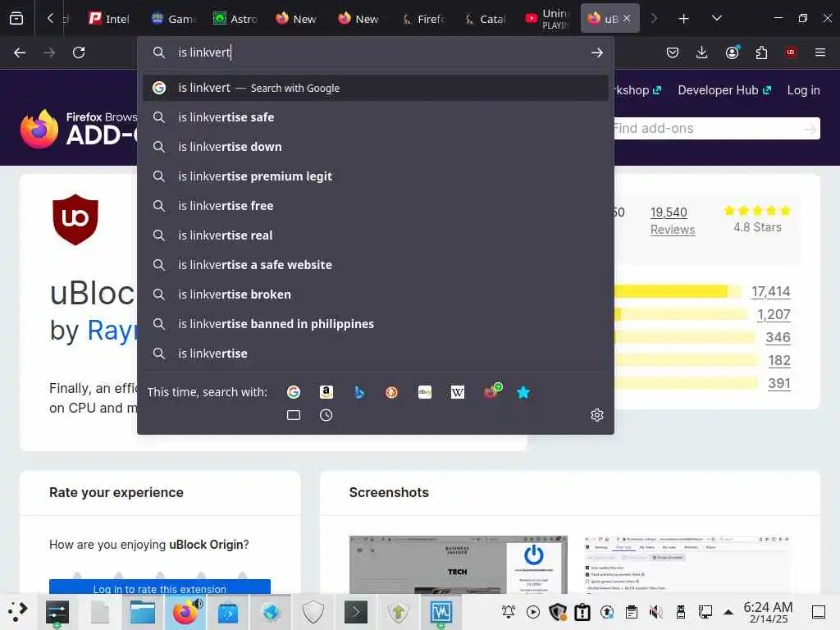Search this time with eBay

tap(425, 392)
